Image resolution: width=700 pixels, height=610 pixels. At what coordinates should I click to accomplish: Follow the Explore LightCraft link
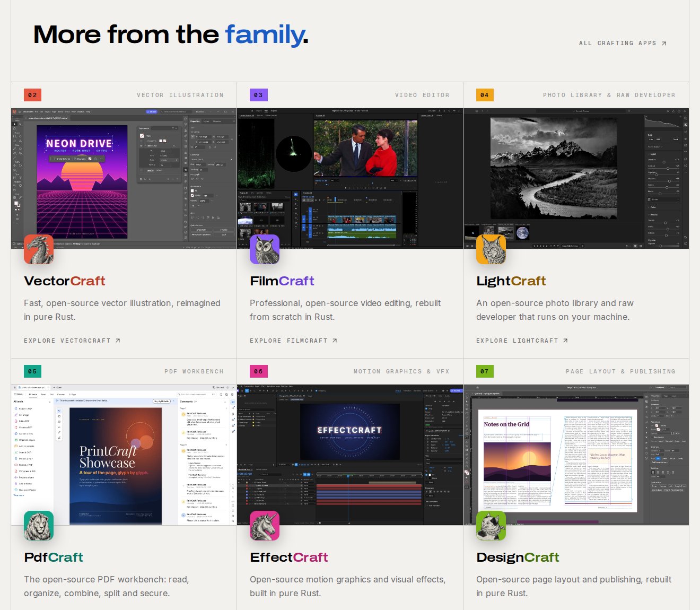coord(522,341)
